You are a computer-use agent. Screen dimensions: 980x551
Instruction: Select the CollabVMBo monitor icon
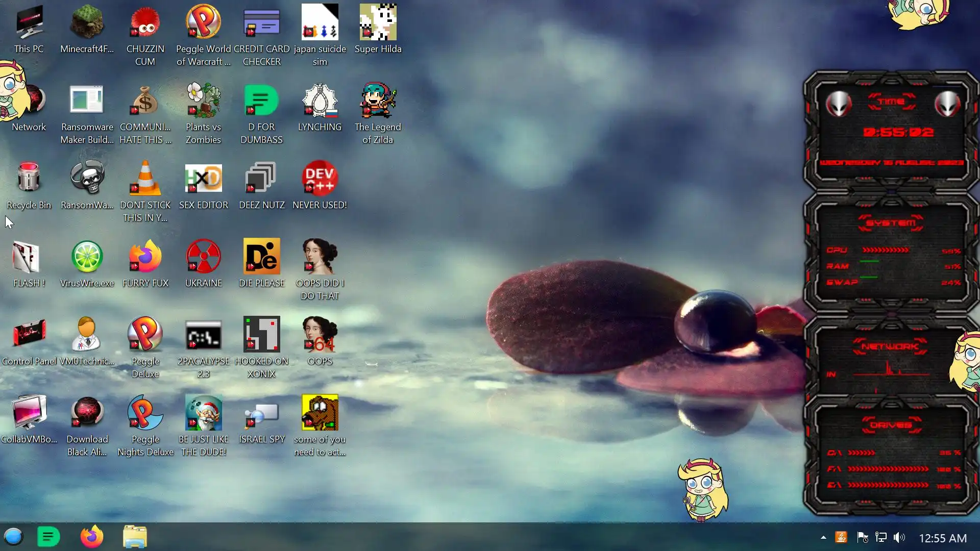pos(29,413)
